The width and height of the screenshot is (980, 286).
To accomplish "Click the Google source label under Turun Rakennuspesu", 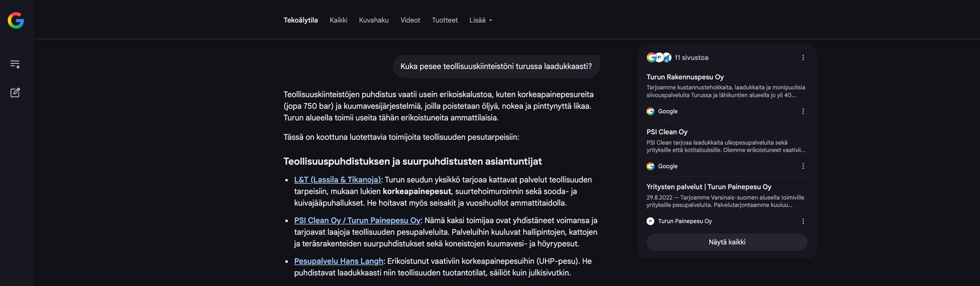I will (x=668, y=111).
